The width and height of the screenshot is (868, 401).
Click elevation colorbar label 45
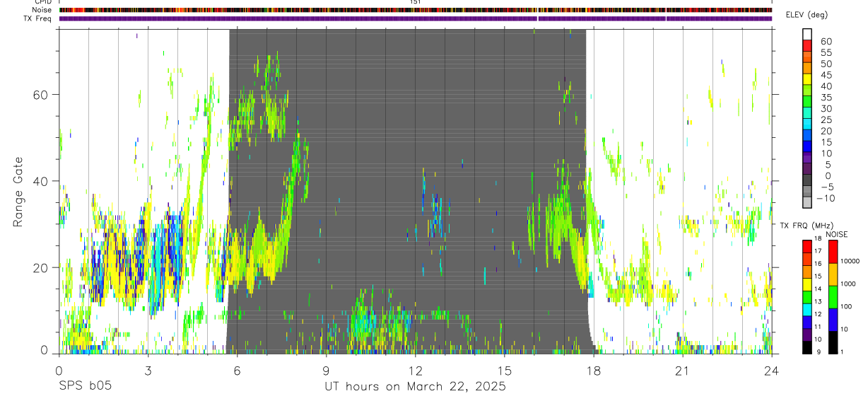825,75
